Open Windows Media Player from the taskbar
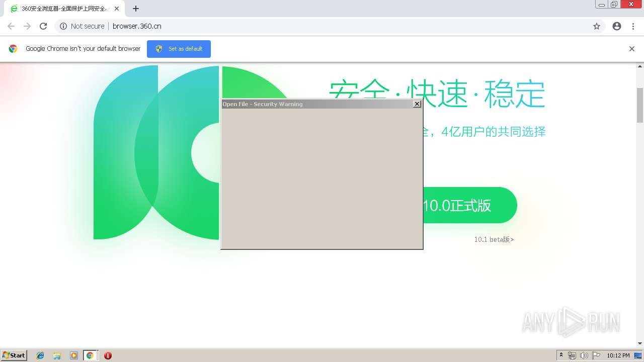 (73, 355)
